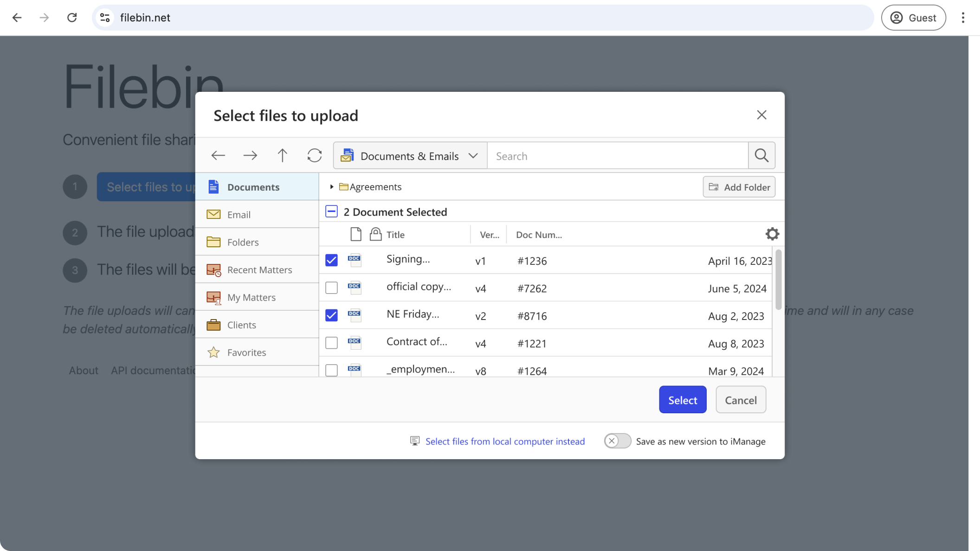The width and height of the screenshot is (980, 551).
Task: Expand the Agreements folder tree arrow
Action: click(332, 187)
